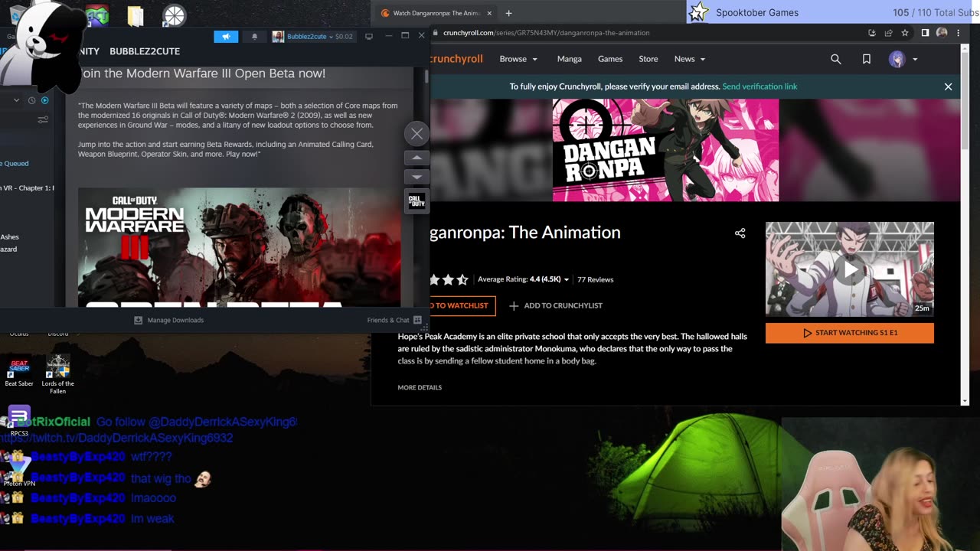Screen dimensions: 980x551
Task: Expand Steam library dropdown chevron
Action: click(16, 100)
